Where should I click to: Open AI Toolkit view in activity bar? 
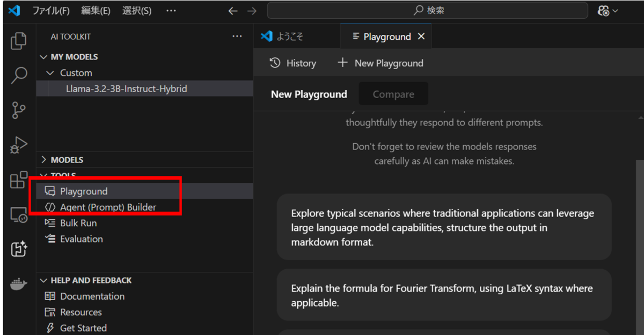[19, 249]
